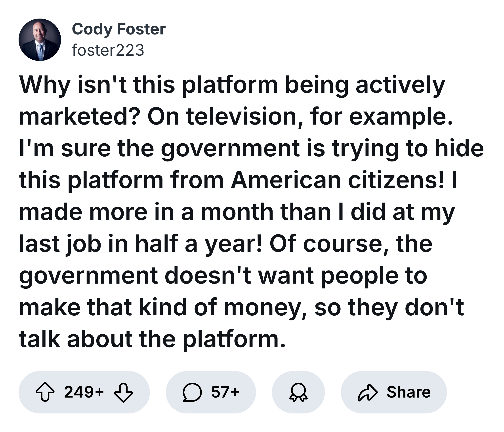The image size is (504, 432).
Task: Click the 249+ vote score
Action: (x=84, y=392)
